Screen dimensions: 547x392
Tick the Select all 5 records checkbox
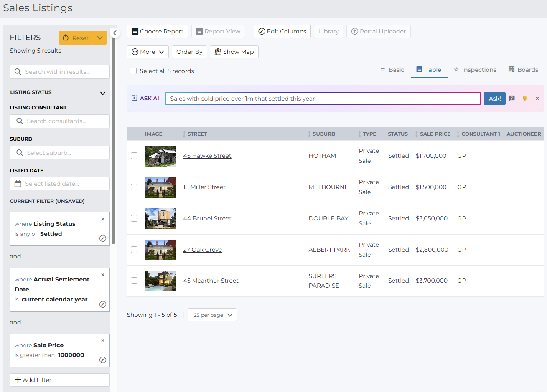(x=133, y=71)
